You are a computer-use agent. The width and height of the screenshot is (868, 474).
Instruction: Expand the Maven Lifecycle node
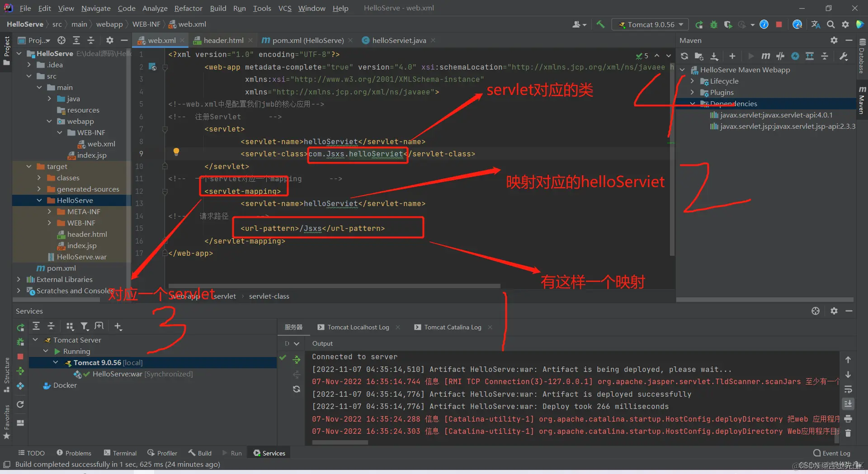(x=692, y=81)
